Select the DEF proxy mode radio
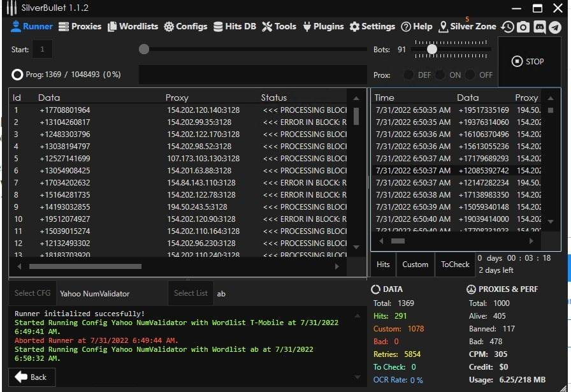This screenshot has width=571, height=392. [x=408, y=75]
